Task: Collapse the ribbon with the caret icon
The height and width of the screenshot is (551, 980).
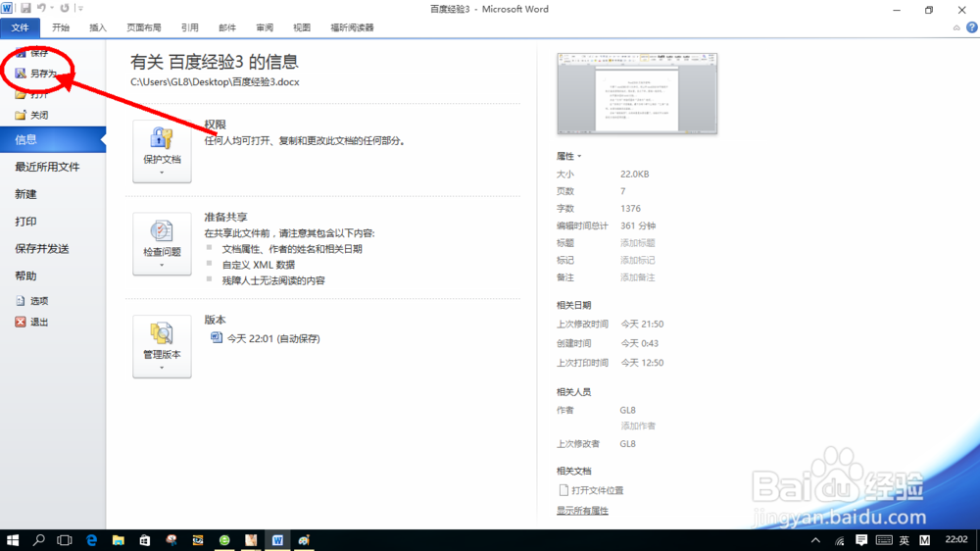Action: (956, 28)
